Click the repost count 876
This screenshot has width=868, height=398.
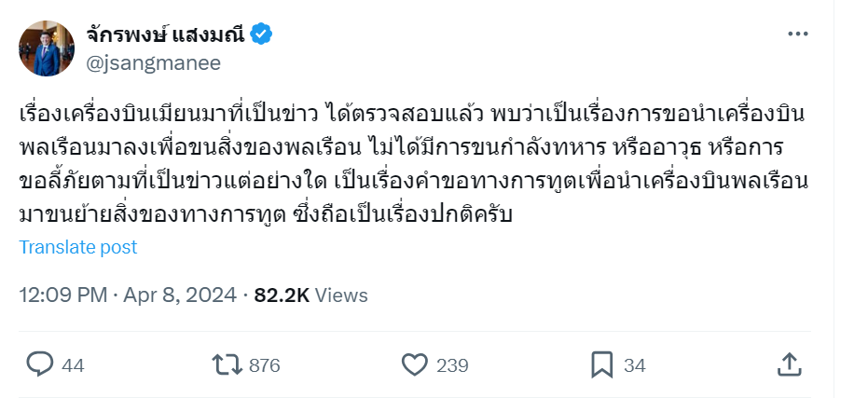[x=265, y=365]
